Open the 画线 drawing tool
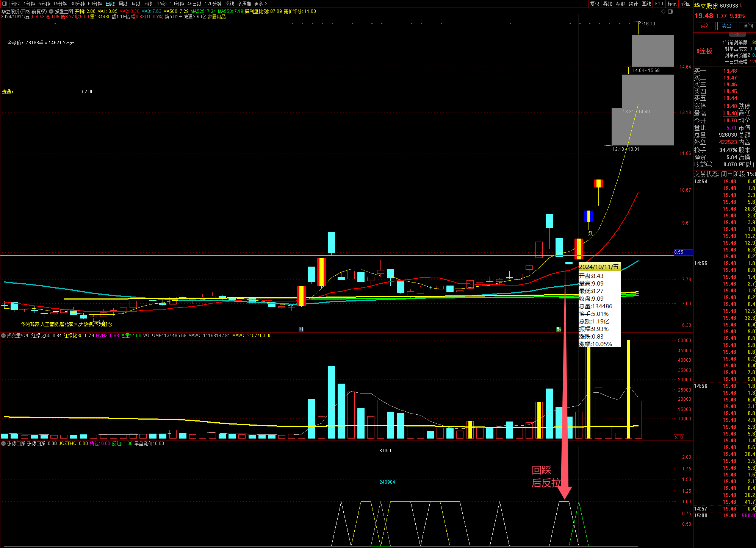756x548 pixels. pyautogui.click(x=646, y=4)
